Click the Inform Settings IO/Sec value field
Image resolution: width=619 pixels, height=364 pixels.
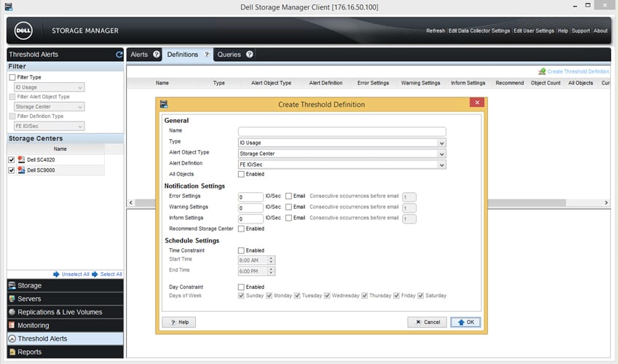point(251,218)
